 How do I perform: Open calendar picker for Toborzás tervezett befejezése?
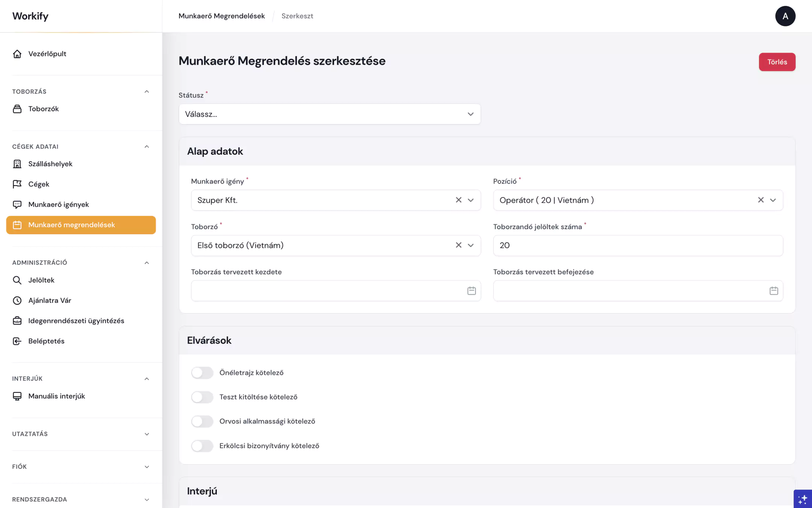coord(773,291)
